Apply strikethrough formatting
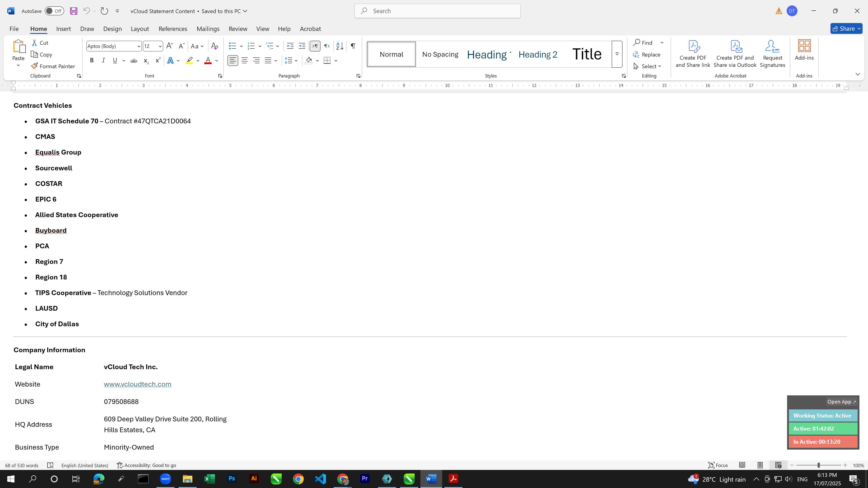868x488 pixels. (133, 61)
